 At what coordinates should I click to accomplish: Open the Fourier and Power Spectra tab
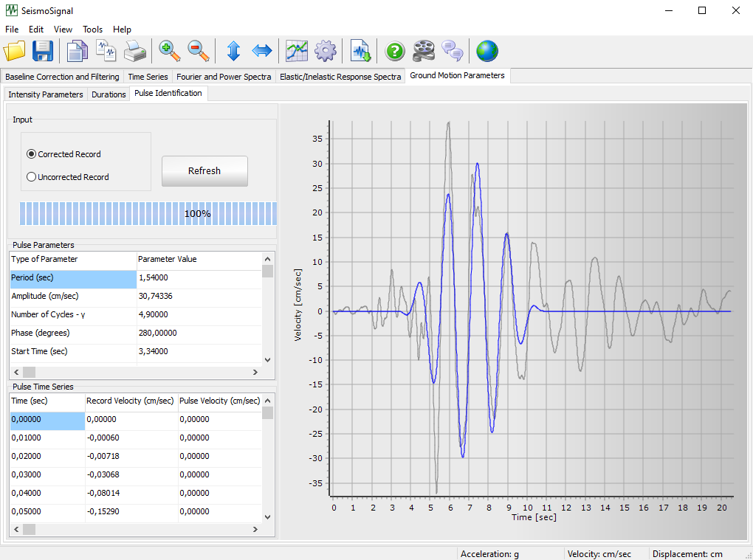[x=224, y=77]
